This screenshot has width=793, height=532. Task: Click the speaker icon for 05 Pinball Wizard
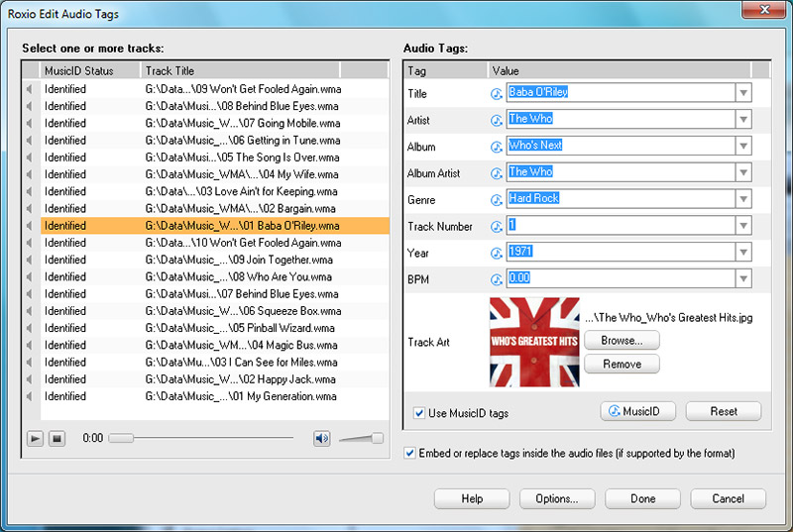pos(30,328)
